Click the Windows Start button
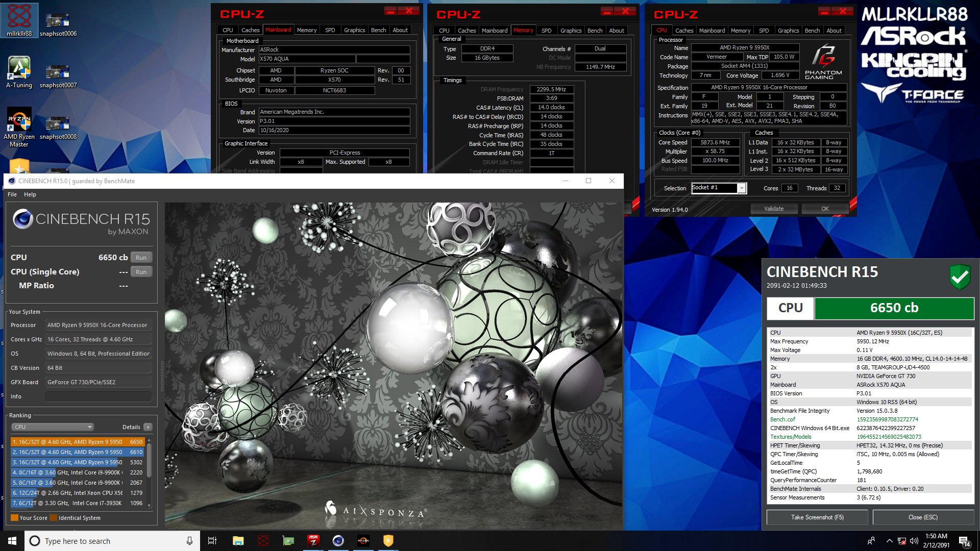This screenshot has height=551, width=980. (x=12, y=541)
